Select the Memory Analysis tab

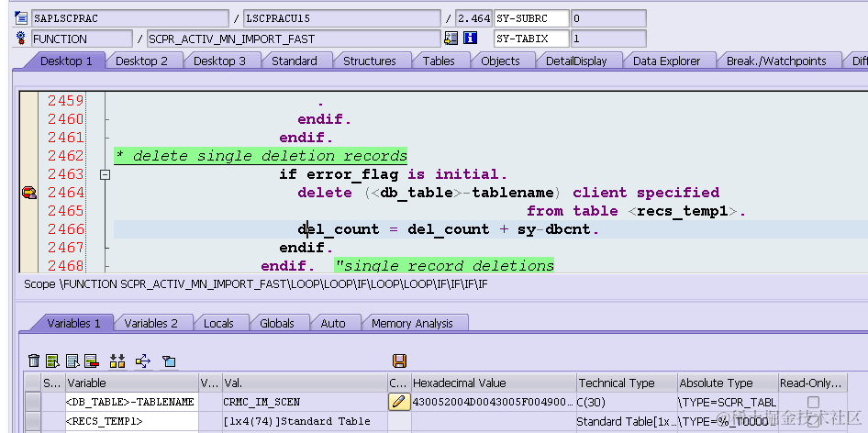[x=412, y=323]
